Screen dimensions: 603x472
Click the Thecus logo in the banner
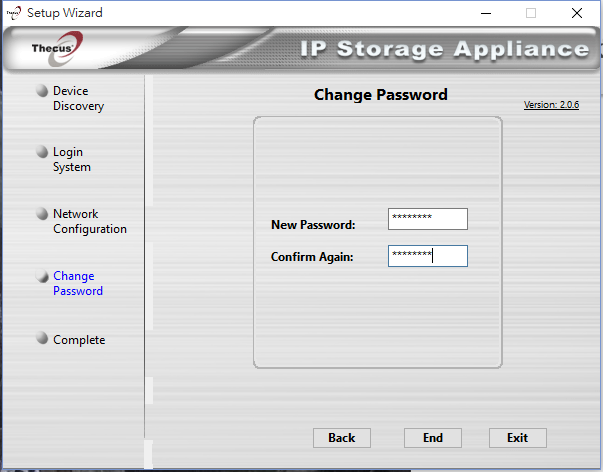(58, 48)
